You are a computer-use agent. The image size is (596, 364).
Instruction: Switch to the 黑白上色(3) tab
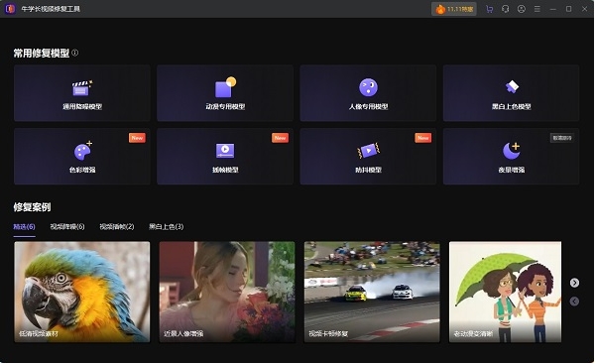(166, 227)
